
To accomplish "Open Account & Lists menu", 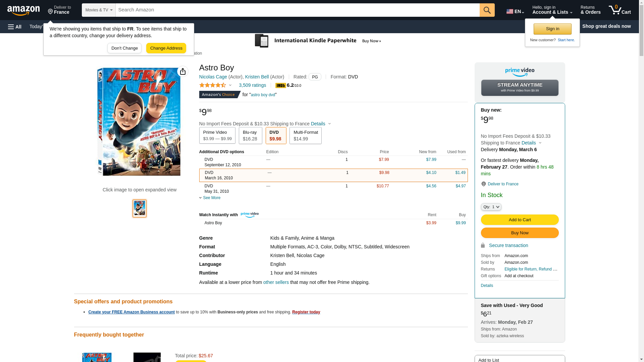I will pyautogui.click(x=552, y=10).
